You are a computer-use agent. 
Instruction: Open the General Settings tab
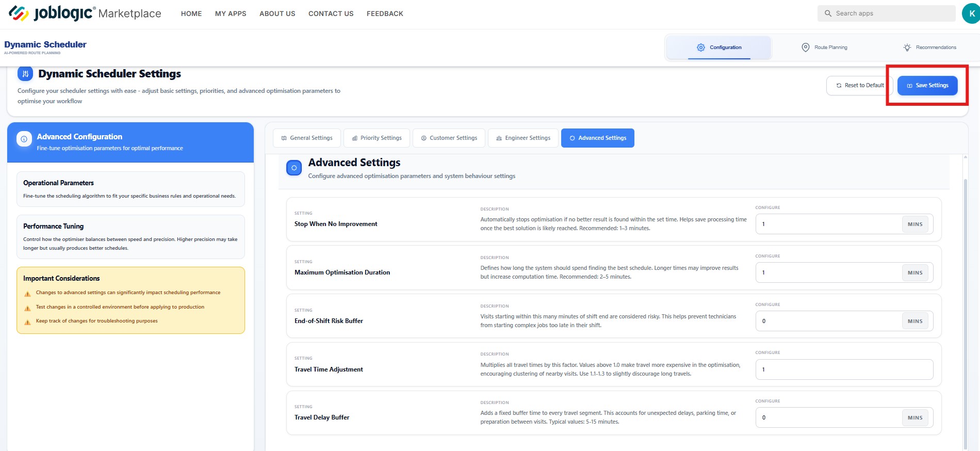(x=307, y=138)
